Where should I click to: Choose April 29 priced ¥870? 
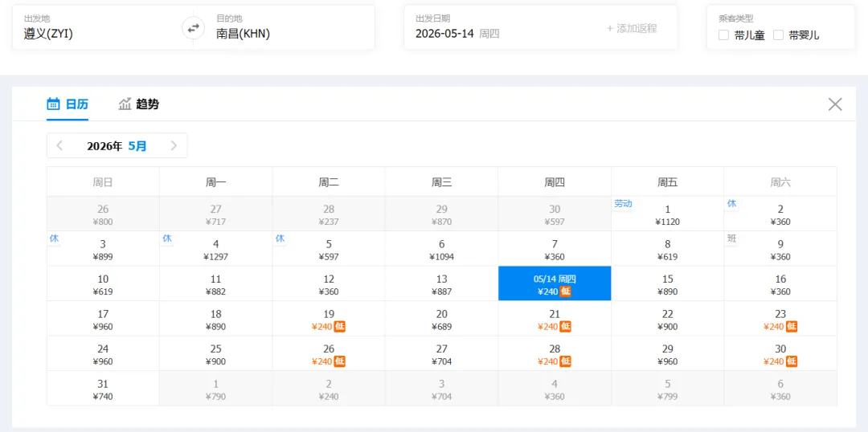[x=442, y=214]
